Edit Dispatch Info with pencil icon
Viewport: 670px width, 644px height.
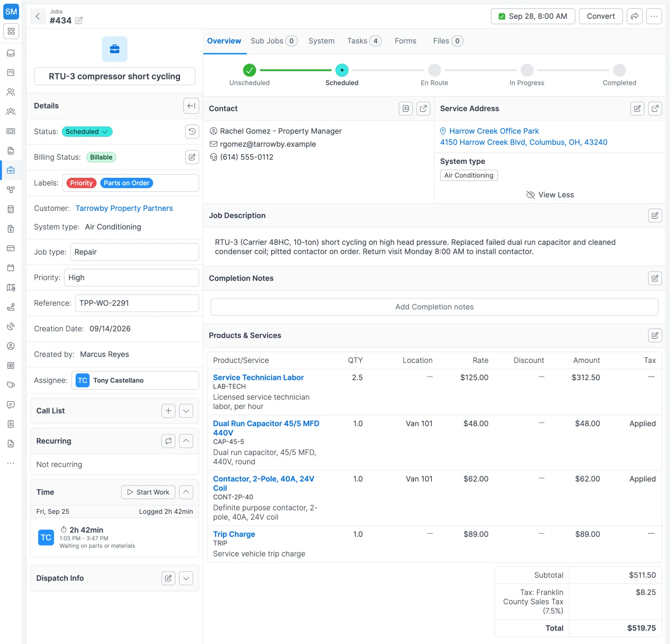(168, 578)
